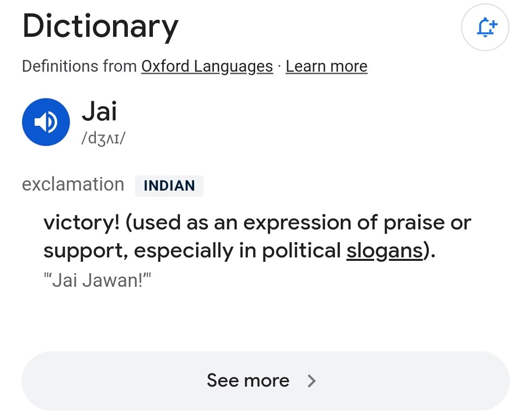Screen dimensions: 531x420
Task: Click the 'victory!' definition text
Action: [x=82, y=223]
